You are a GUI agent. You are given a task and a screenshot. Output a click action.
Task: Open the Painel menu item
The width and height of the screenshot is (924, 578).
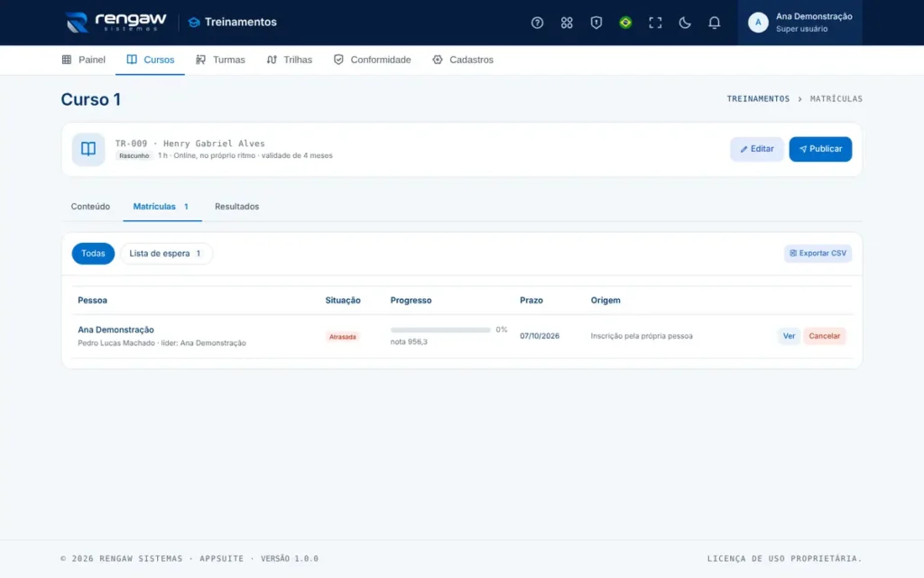coord(84,60)
